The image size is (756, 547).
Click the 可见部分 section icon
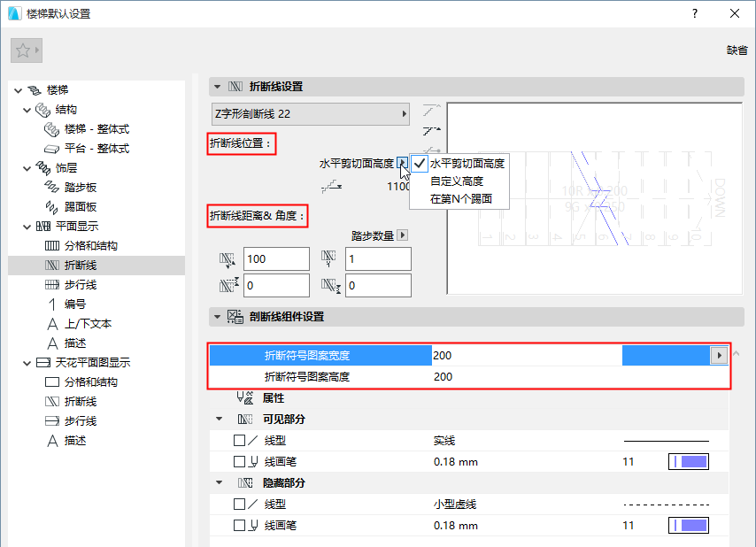[x=245, y=420]
